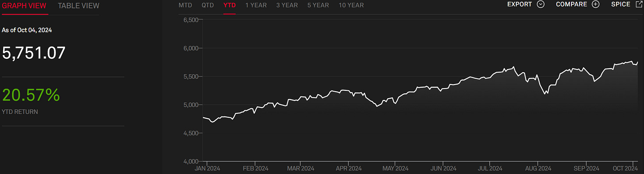Click the YTD RETURN label
Viewport: 644px width, 174px height.
point(20,112)
